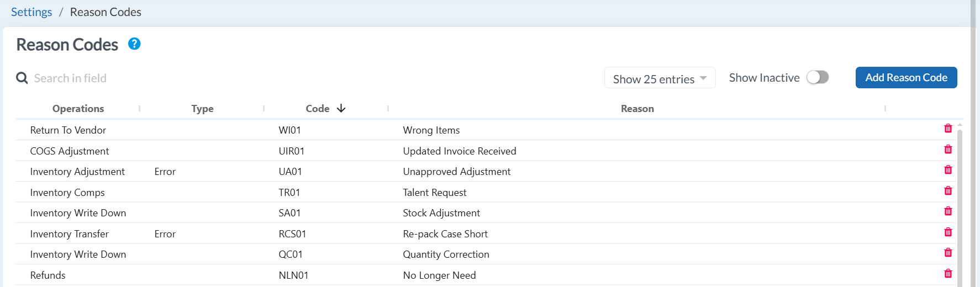
Task: Delete the Wrong Items reason code
Action: coord(948,129)
